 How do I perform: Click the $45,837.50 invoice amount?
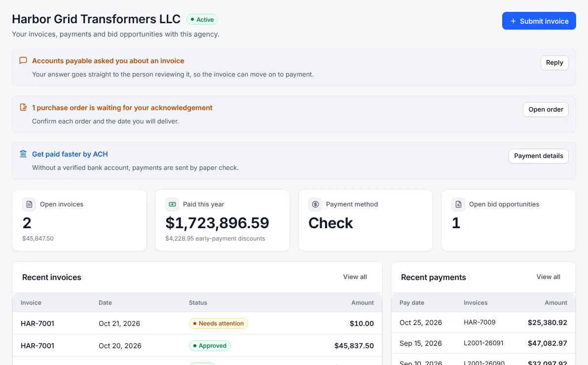pos(354,345)
